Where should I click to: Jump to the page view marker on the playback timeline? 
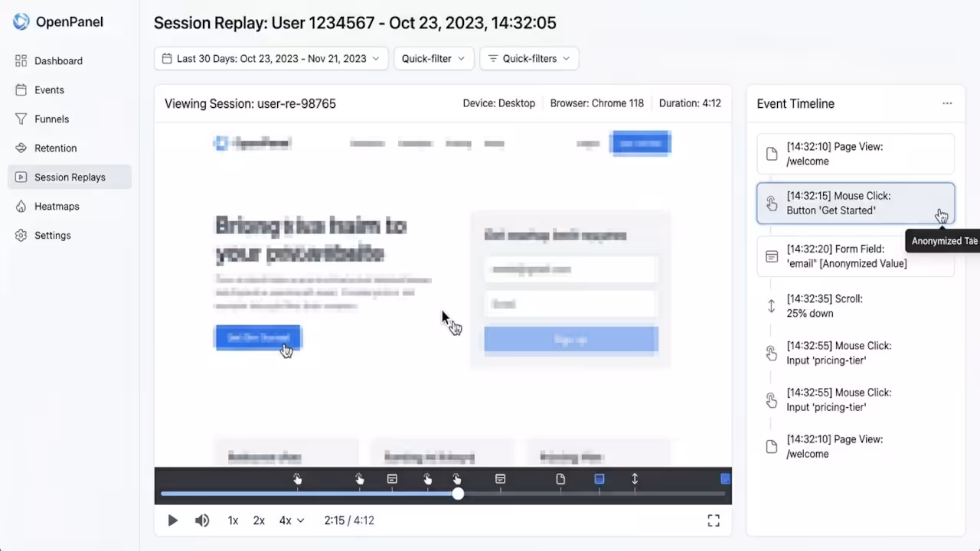(560, 479)
